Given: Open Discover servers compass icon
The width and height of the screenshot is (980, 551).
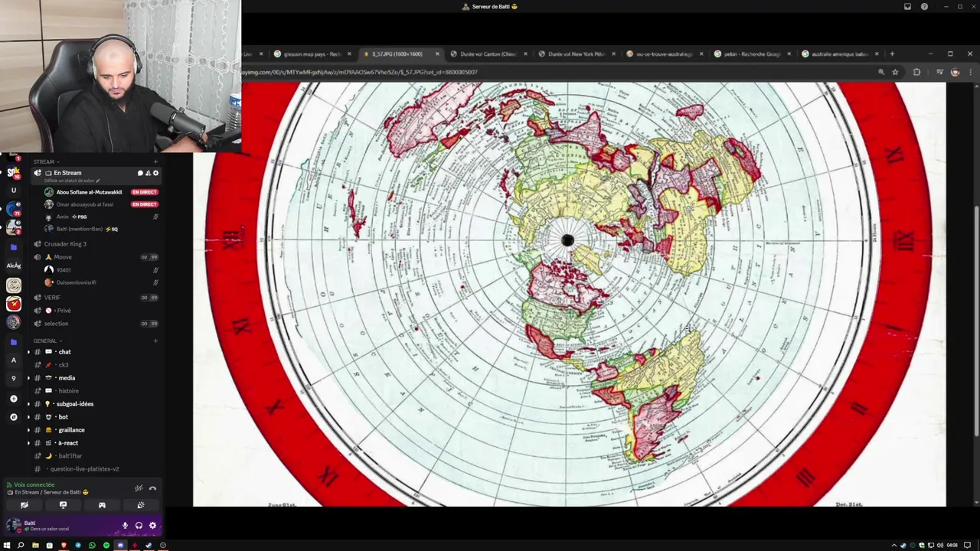Looking at the screenshot, I should tap(13, 417).
